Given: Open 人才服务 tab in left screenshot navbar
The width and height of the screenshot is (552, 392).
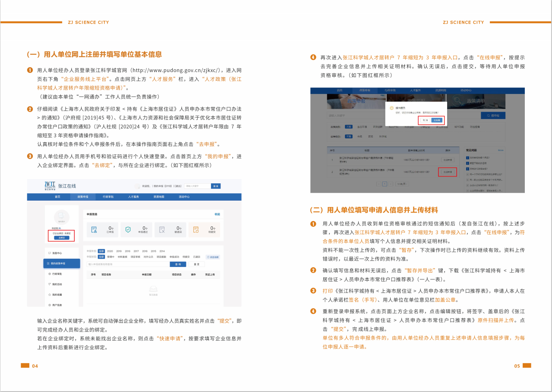Looking at the screenshot, I should point(133,197).
